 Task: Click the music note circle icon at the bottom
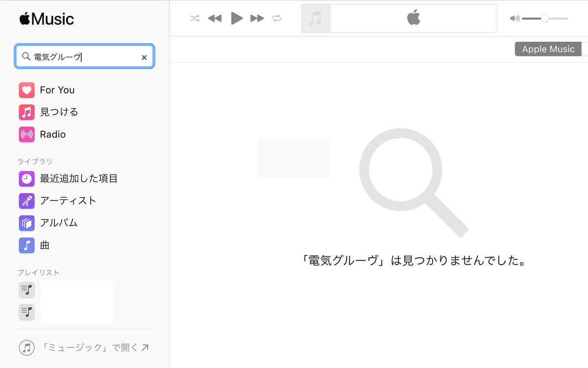point(26,348)
